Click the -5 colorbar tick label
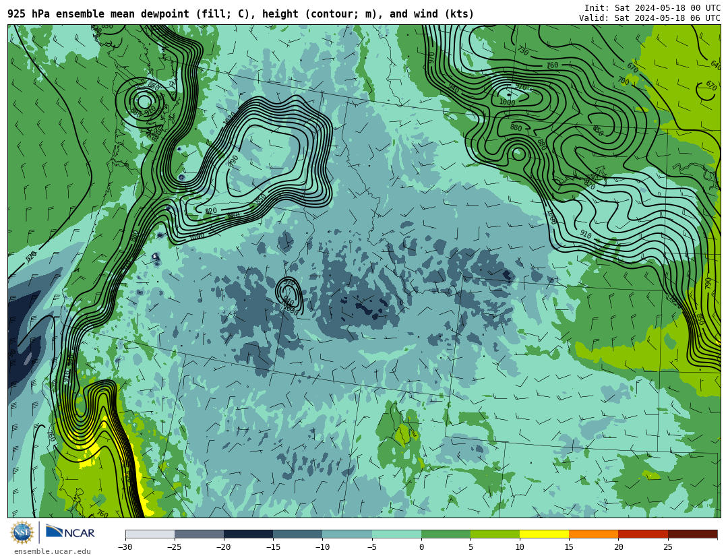728x560 pixels. [371, 547]
